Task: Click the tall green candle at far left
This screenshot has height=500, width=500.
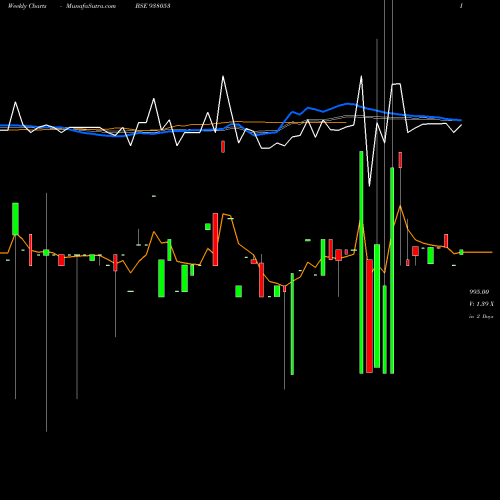Action: point(15,219)
